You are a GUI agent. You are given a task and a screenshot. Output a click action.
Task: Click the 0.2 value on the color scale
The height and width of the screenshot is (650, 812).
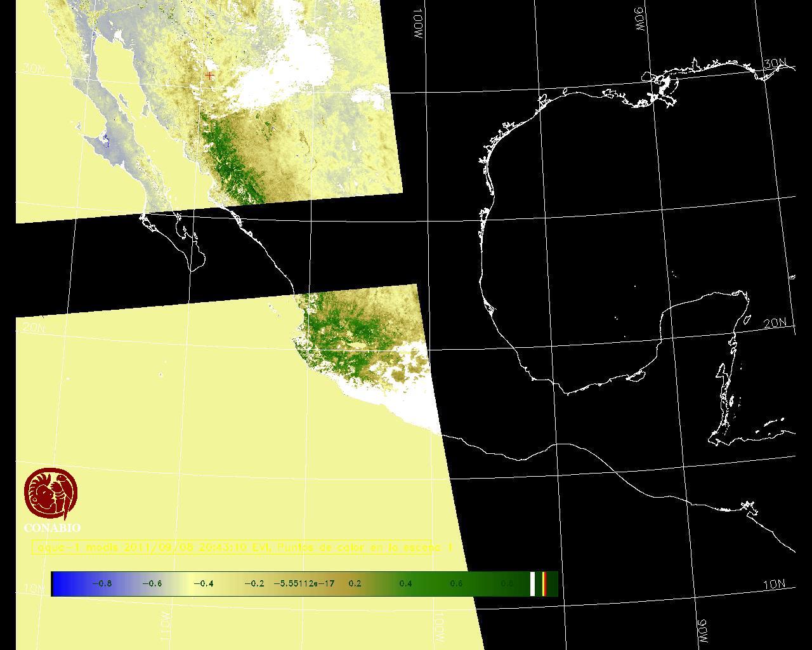355,583
